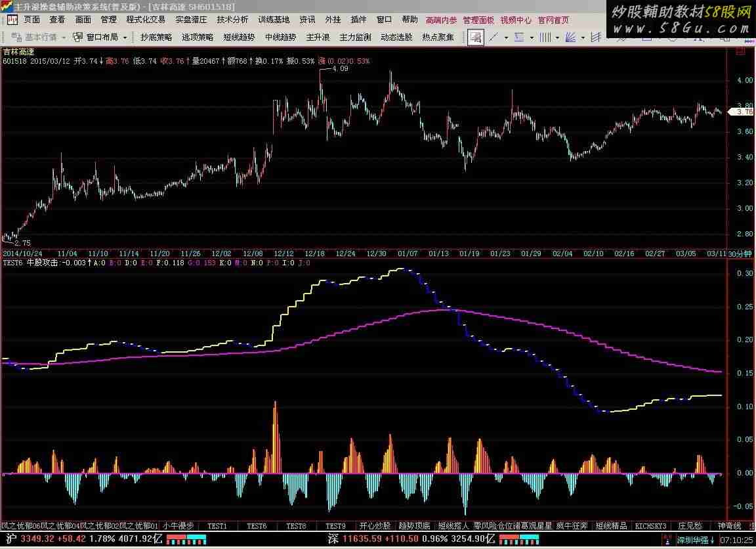Click the 3.76 current price marker

(740, 112)
